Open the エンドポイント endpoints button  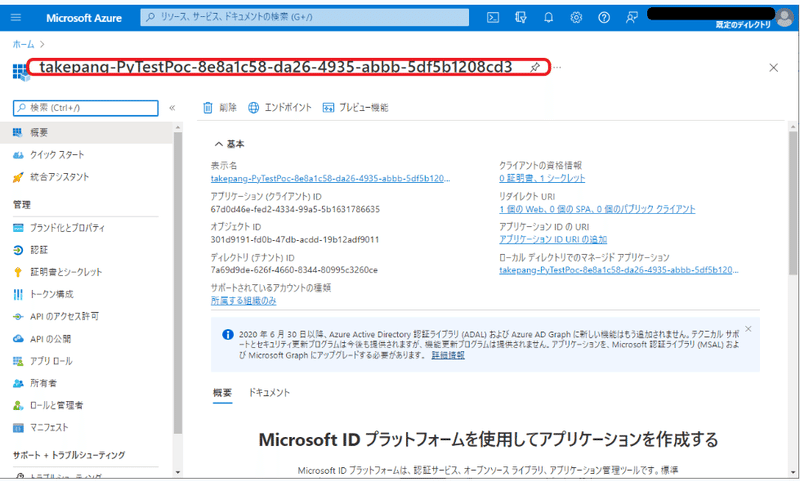click(x=280, y=107)
